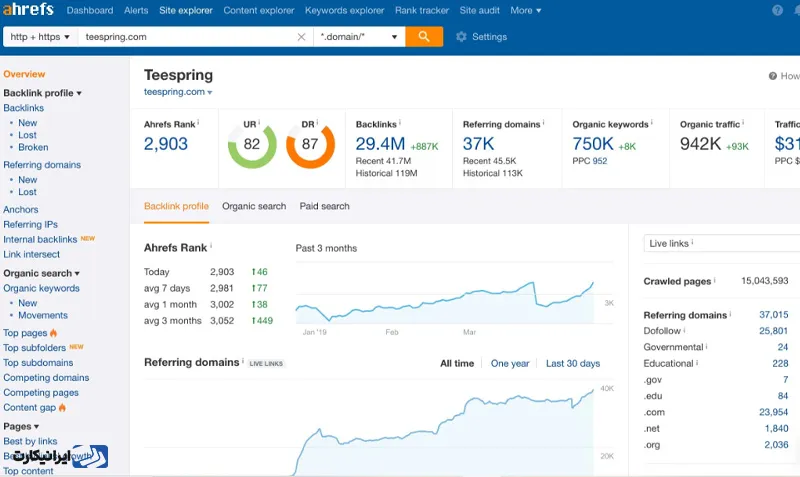This screenshot has width=800, height=477.
Task: Click the flame icon next to Top pages
Action: (x=54, y=333)
